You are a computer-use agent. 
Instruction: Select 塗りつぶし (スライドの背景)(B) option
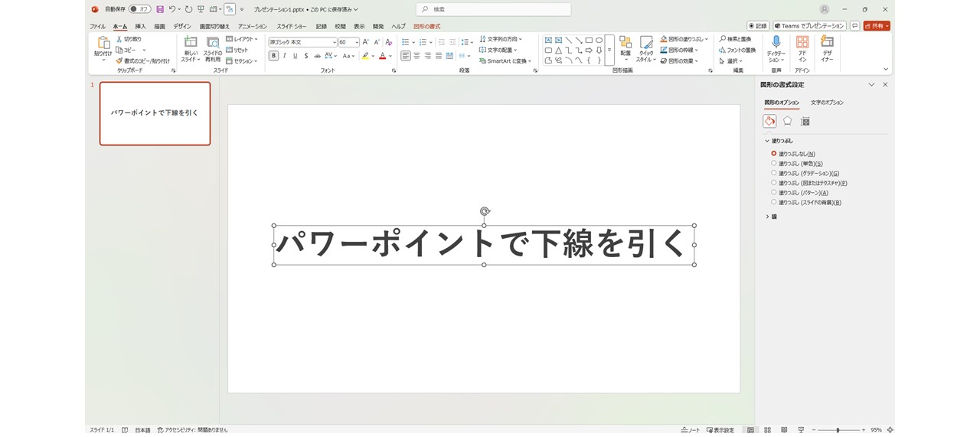coord(806,203)
